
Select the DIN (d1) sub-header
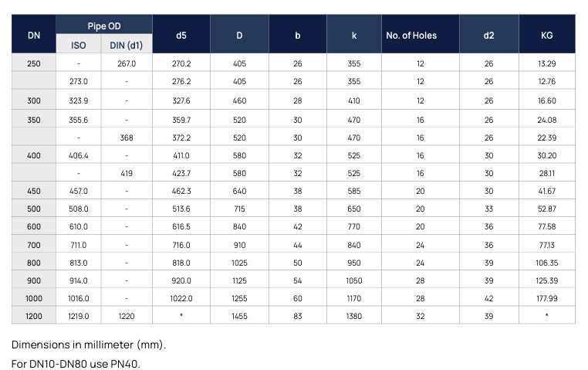(x=128, y=46)
